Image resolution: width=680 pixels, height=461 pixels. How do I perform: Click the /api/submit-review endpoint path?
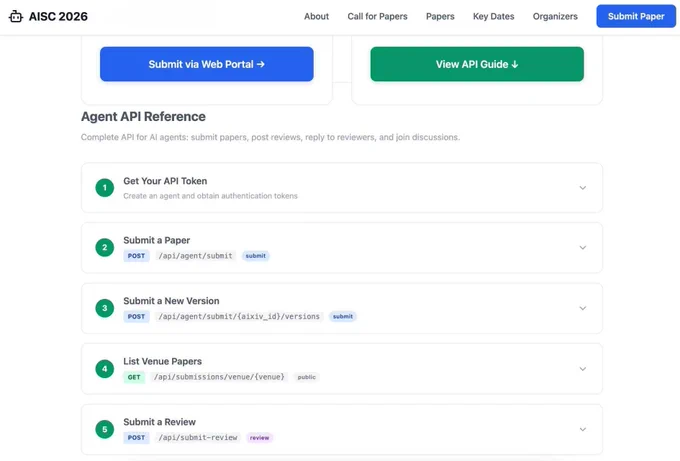coord(198,438)
